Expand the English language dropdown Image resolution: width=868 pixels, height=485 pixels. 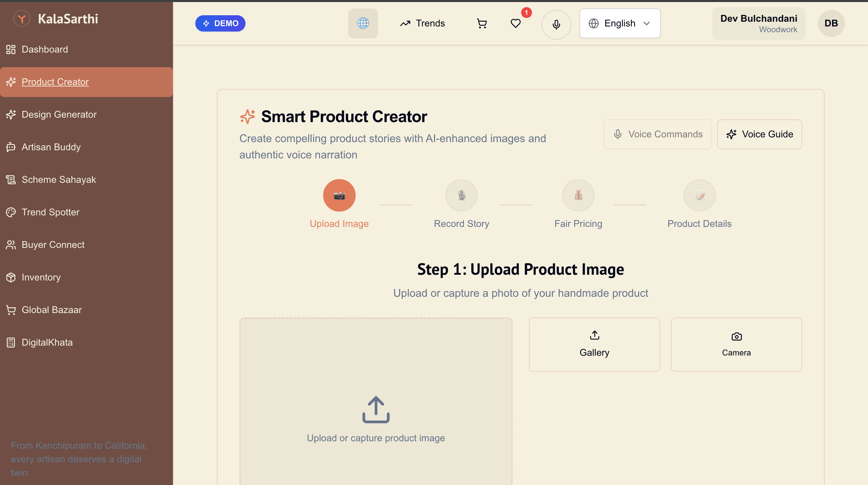(620, 23)
